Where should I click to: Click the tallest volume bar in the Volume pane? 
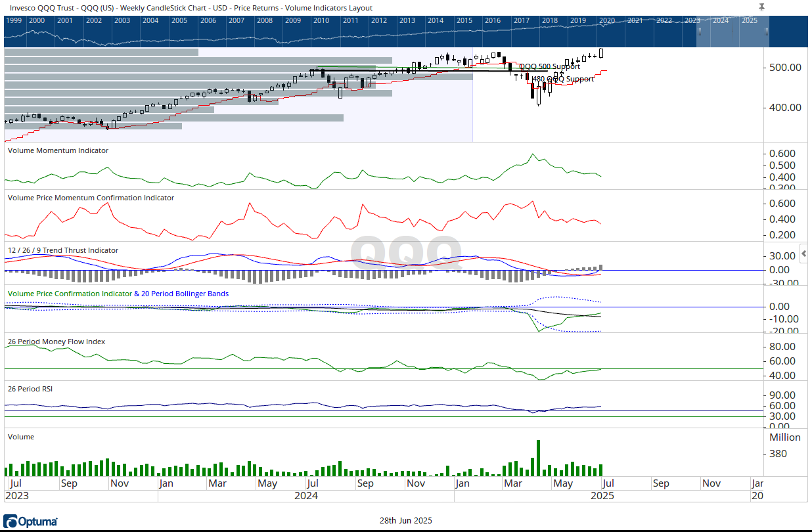(538, 458)
